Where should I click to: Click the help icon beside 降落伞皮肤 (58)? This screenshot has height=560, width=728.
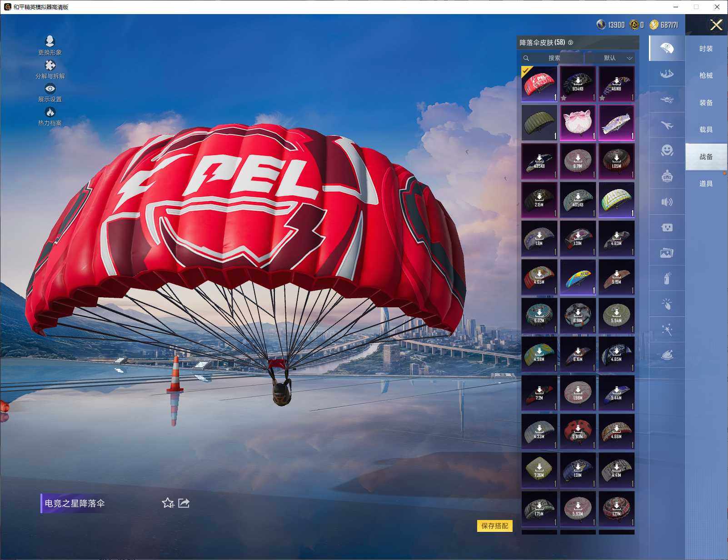pos(571,43)
